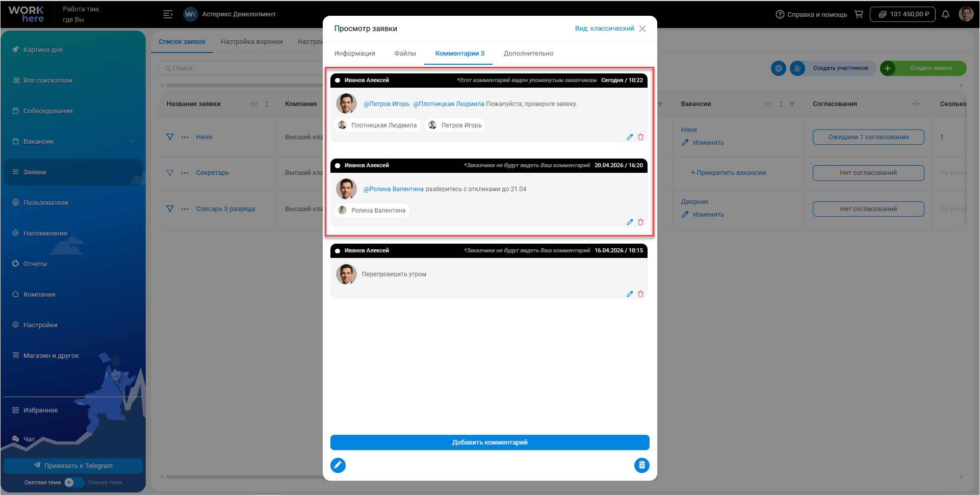Viewport: 980px width, 496px height.
Task: Click Ожидаем 1 согласование button
Action: pyautogui.click(x=868, y=137)
